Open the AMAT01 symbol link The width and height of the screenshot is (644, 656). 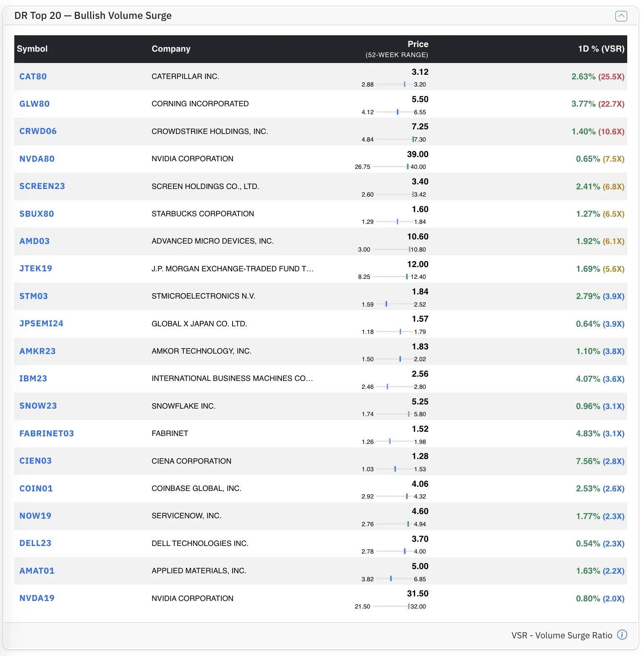pyautogui.click(x=37, y=571)
